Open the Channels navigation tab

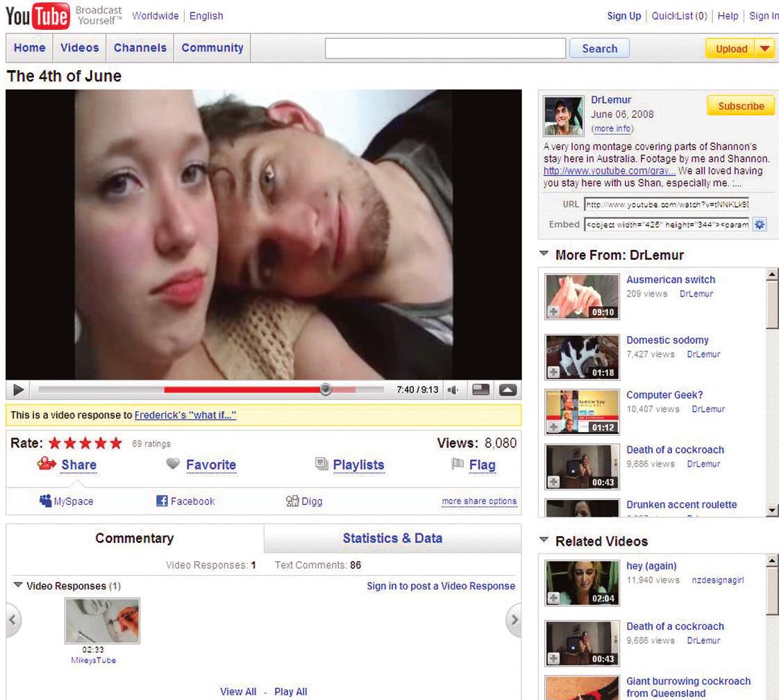(140, 48)
